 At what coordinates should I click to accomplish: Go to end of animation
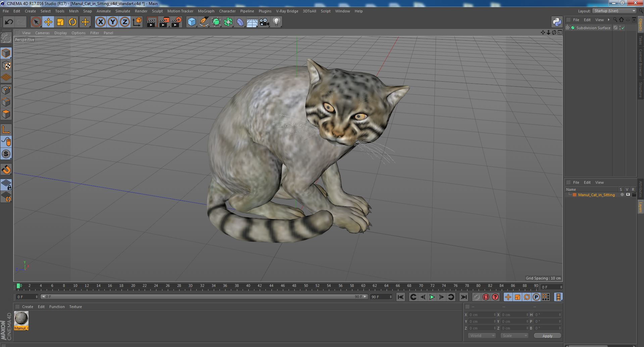coord(463,297)
